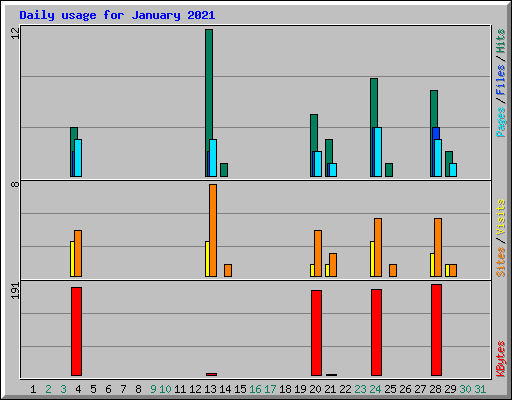Select the red KBytes bar on day 24
The image size is (512, 400).
376,332
